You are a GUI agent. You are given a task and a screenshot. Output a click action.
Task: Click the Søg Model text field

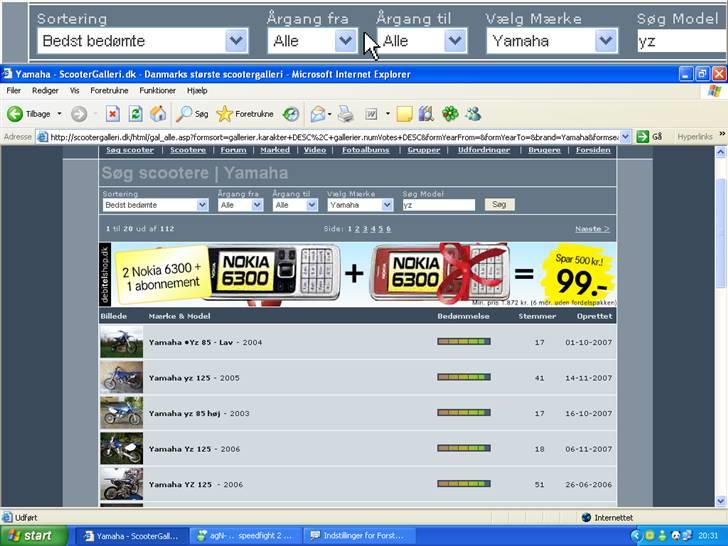click(438, 205)
